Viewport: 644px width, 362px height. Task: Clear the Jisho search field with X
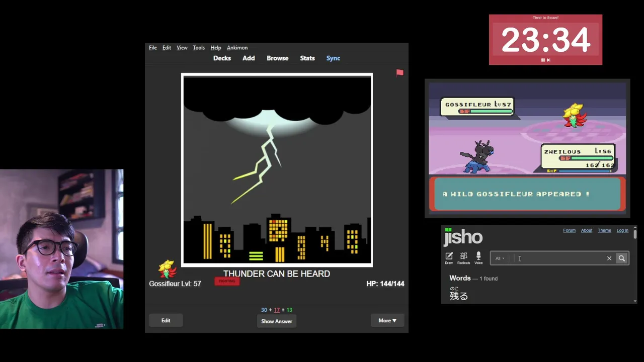point(609,258)
